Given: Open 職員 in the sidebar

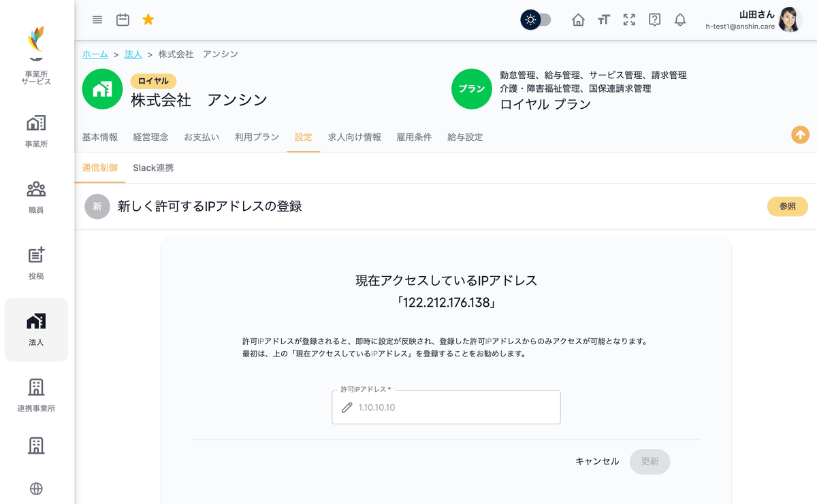Looking at the screenshot, I should tap(36, 197).
